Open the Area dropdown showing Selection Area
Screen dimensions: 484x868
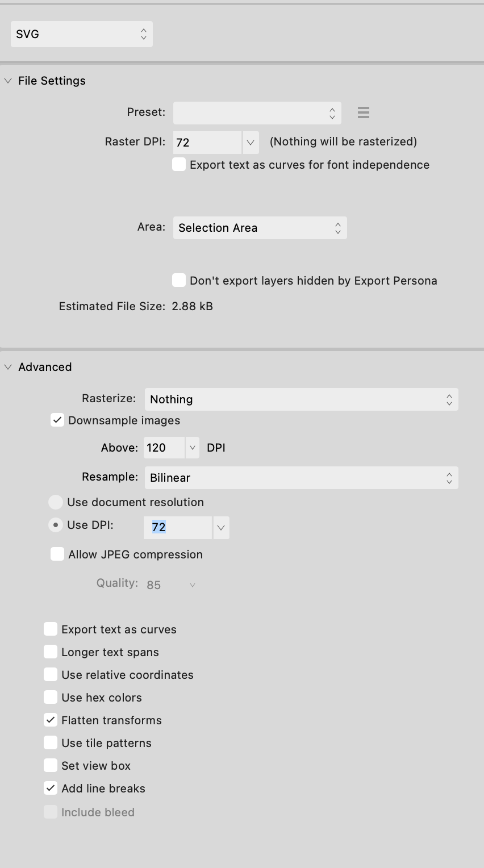coord(260,228)
